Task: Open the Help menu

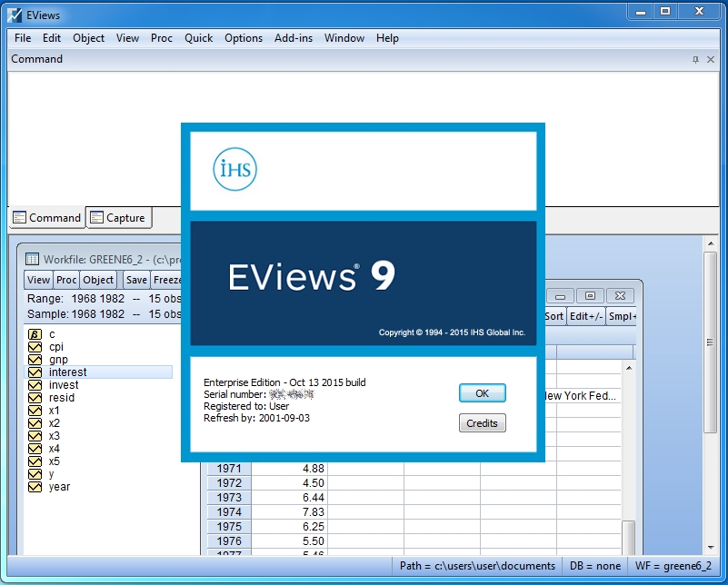Action: (387, 38)
